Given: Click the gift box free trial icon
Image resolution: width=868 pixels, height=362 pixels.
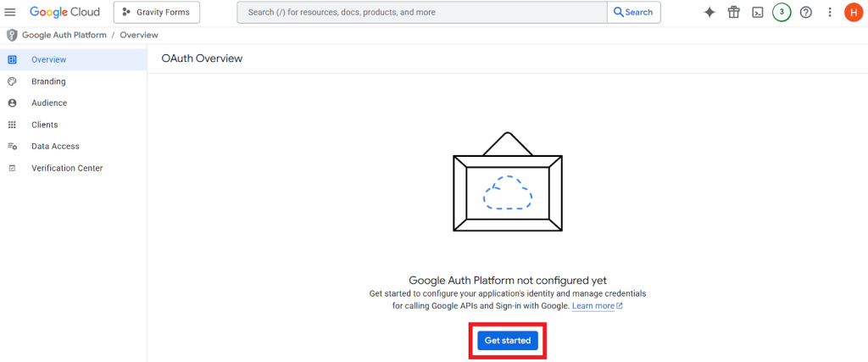Looking at the screenshot, I should click(x=733, y=12).
